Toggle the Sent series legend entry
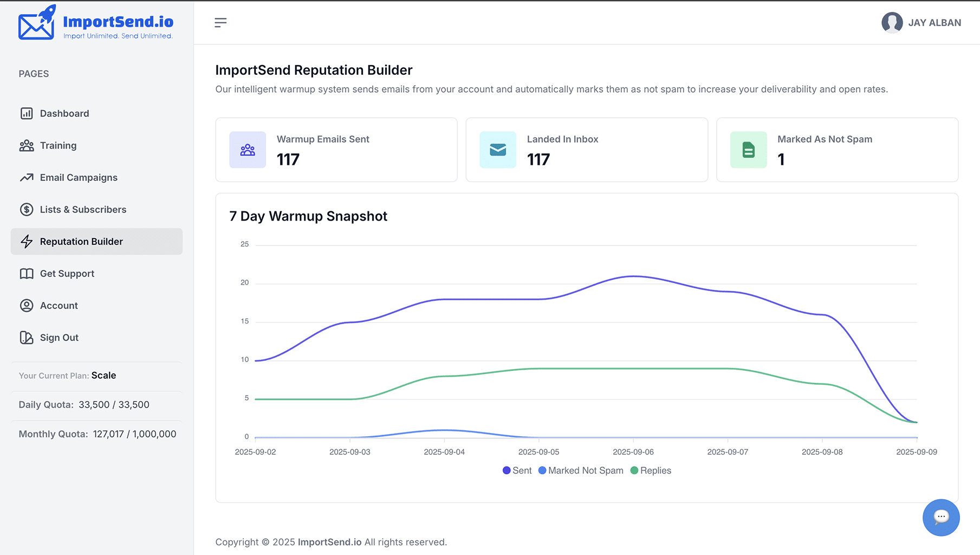The width and height of the screenshot is (980, 555). (517, 470)
